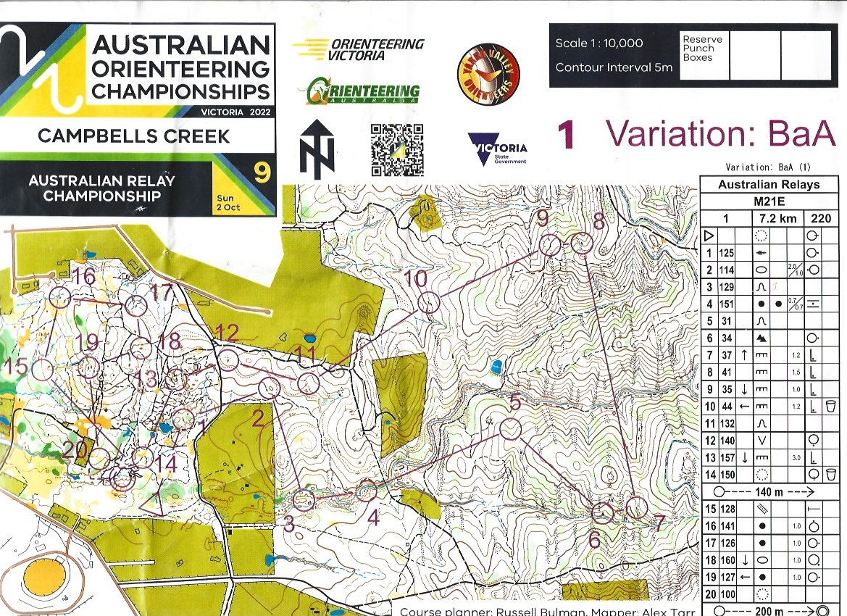Click the course planner Russell Bulman credit text

[506, 611]
